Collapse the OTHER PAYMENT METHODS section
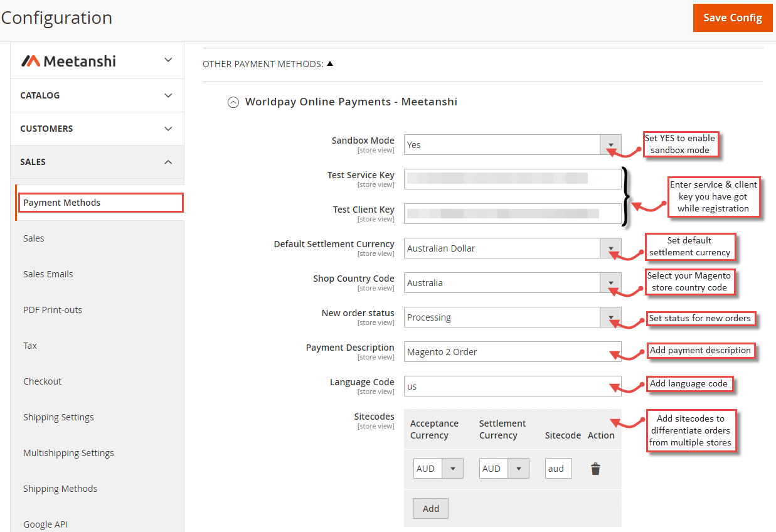 tap(331, 63)
